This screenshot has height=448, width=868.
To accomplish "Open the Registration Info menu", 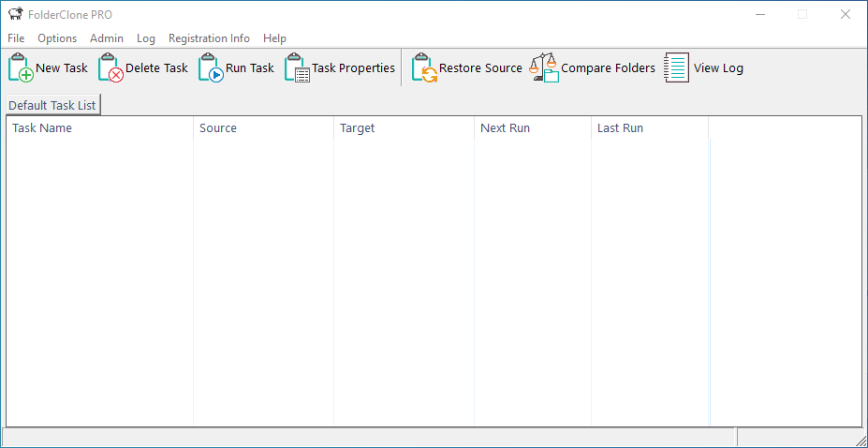I will click(209, 38).
